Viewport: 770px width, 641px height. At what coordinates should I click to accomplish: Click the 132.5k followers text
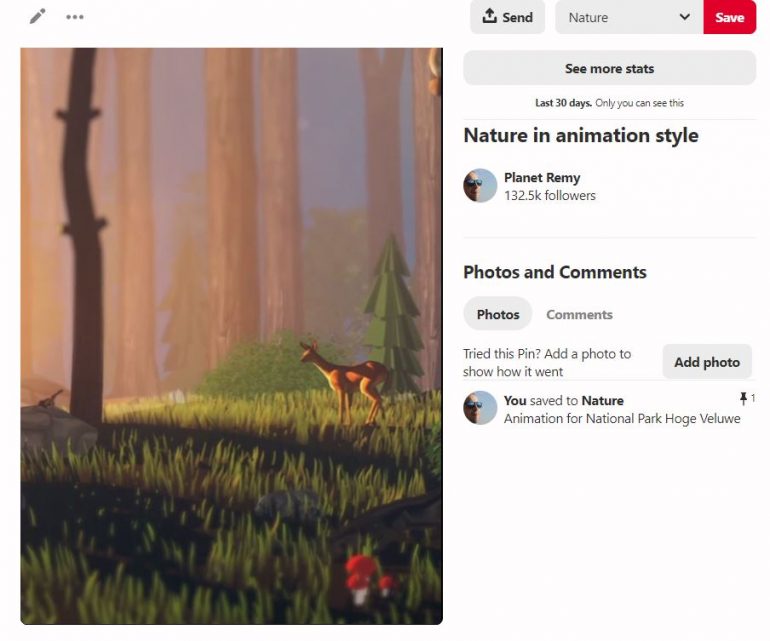(x=550, y=195)
